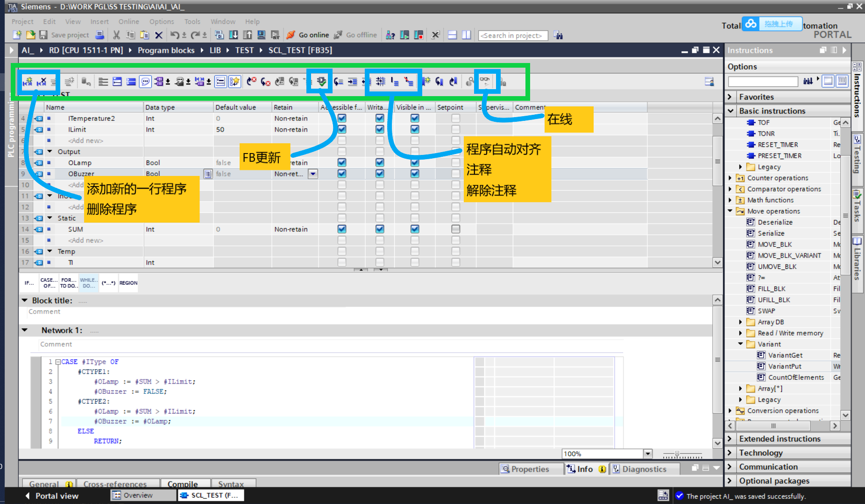Click the binoculars search icon
The height and width of the screenshot is (504, 865).
click(x=558, y=35)
